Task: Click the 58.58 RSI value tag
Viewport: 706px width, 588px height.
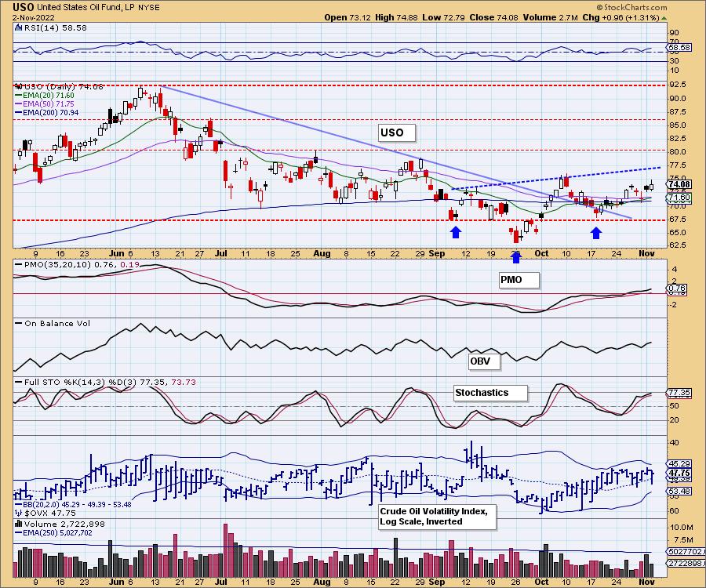Action: 679,47
